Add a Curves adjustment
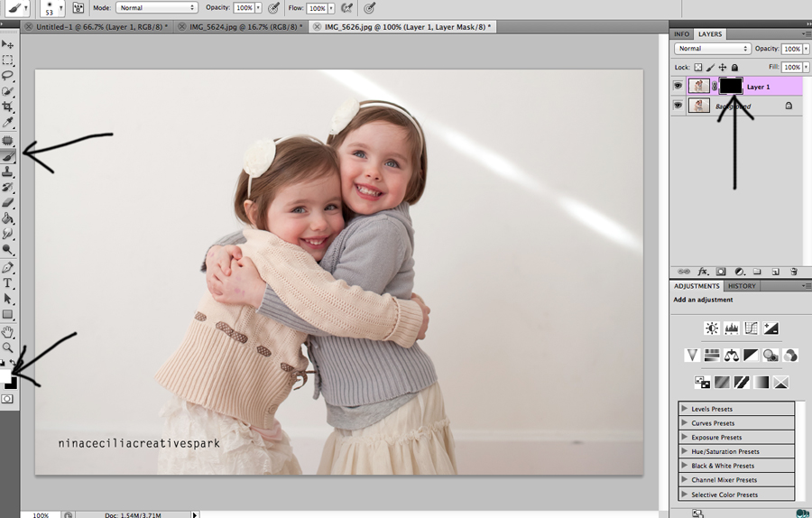812x518 pixels. pos(751,328)
